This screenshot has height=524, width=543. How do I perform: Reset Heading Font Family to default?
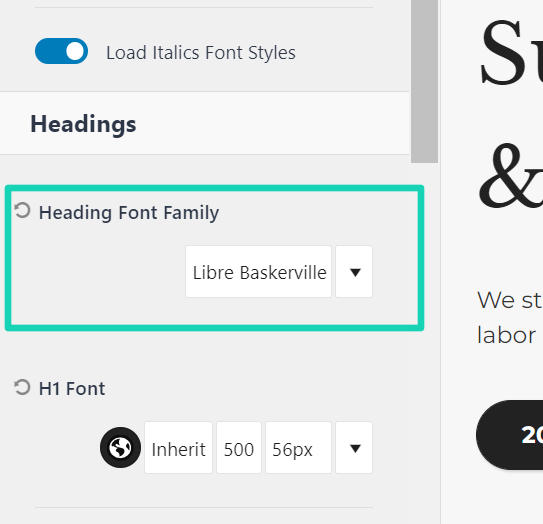pyautogui.click(x=23, y=210)
